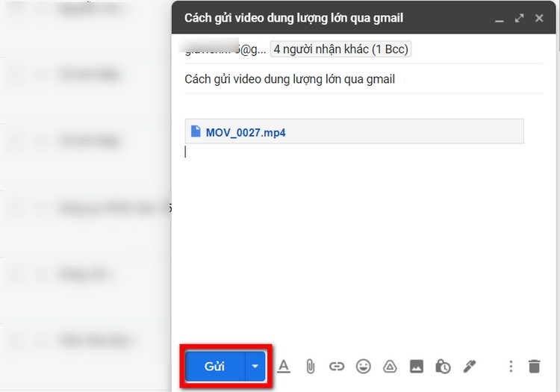Image resolution: width=560 pixels, height=392 pixels.
Task: Open the send options dropdown arrow
Action: pos(255,367)
